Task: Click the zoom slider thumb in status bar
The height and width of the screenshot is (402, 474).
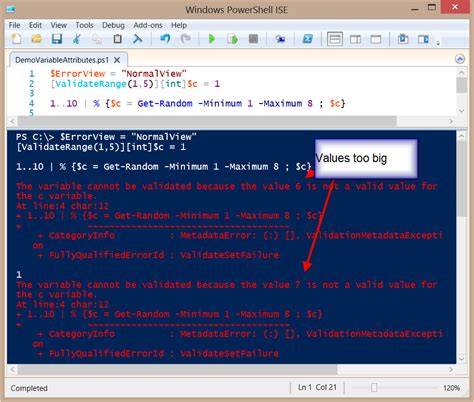Action: pos(374,387)
